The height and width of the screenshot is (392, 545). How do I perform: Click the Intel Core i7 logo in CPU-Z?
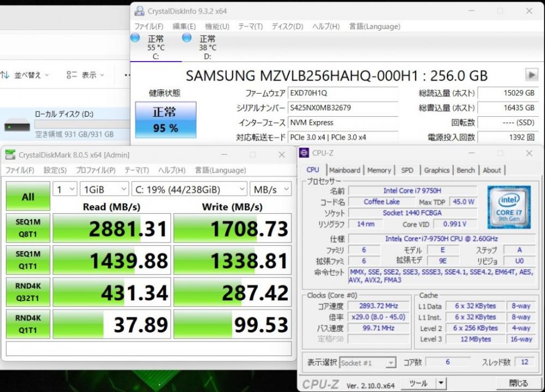pos(509,207)
